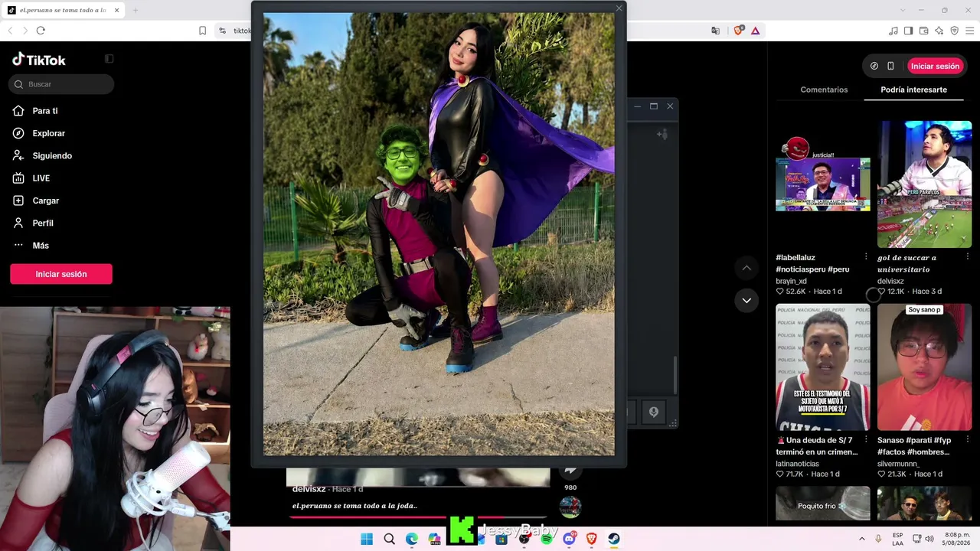Toggle the browser sidebar panel
The width and height of the screenshot is (980, 551).
(x=908, y=31)
